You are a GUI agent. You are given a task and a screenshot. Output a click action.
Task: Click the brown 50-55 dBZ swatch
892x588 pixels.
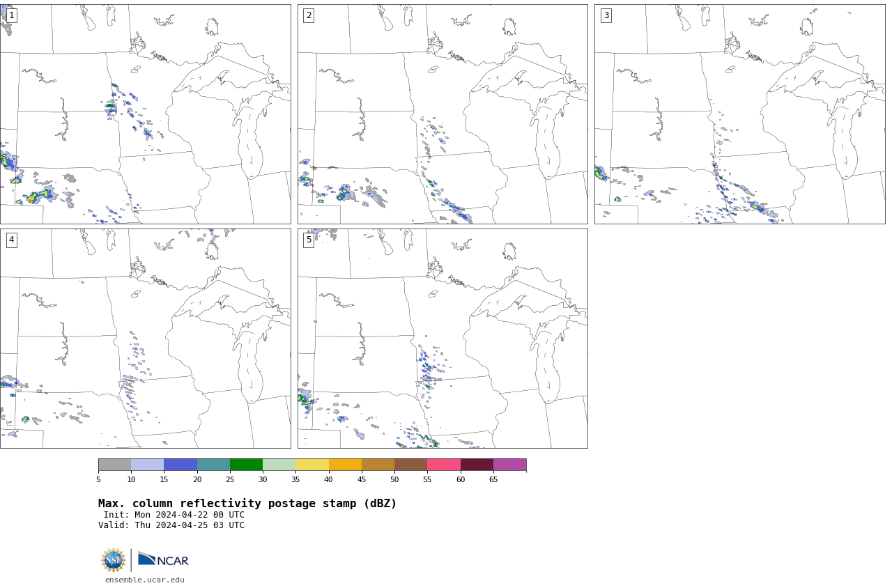[410, 465]
